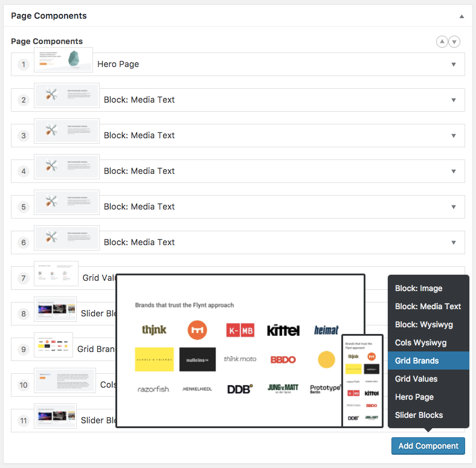Click the Media Text thumbnail in row 5
Image resolution: width=476 pixels, height=468 pixels.
pyautogui.click(x=67, y=202)
